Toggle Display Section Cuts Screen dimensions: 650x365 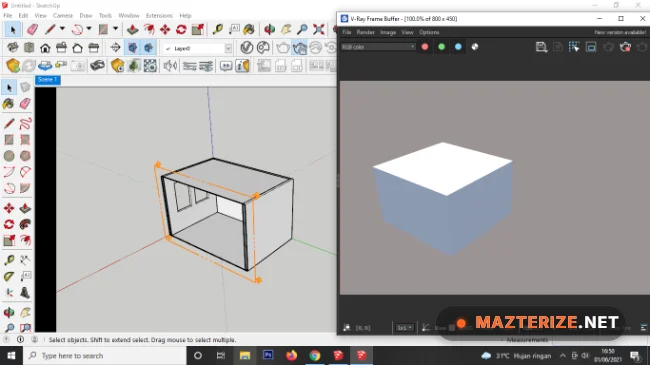click(x=149, y=48)
